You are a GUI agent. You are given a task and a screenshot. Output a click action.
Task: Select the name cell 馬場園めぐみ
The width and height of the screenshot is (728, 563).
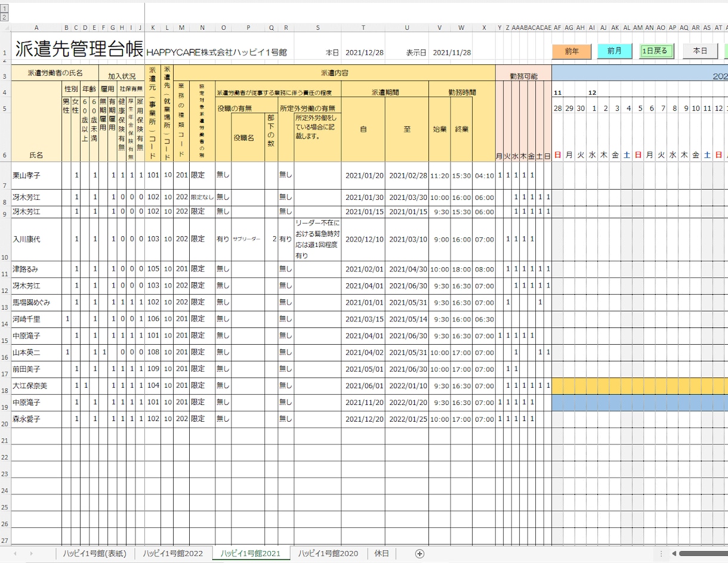pyautogui.click(x=36, y=302)
